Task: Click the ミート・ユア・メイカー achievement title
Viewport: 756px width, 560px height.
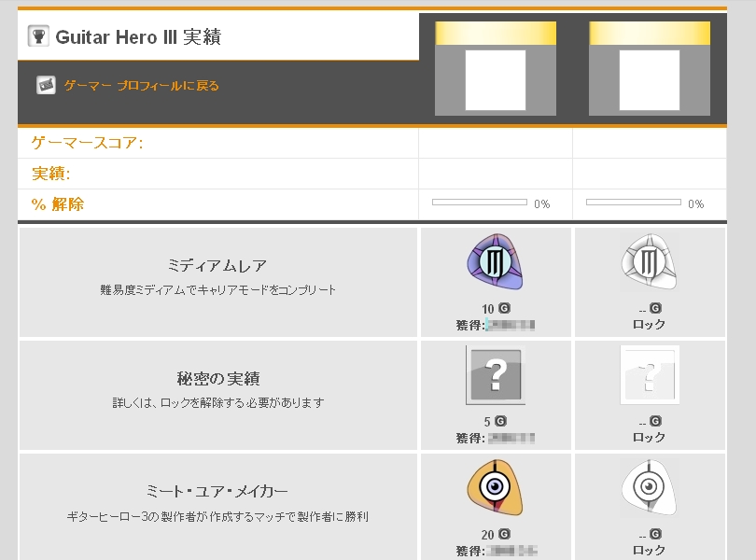Action: [217, 492]
